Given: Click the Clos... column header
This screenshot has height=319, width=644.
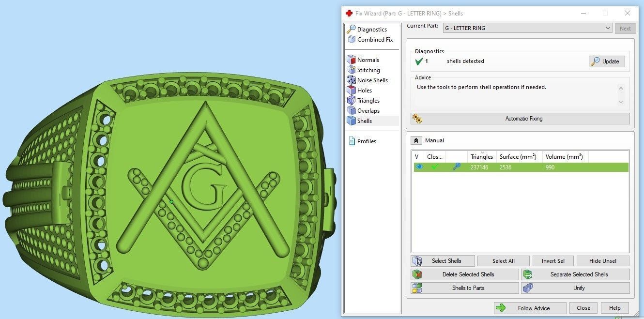Looking at the screenshot, I should point(435,156).
